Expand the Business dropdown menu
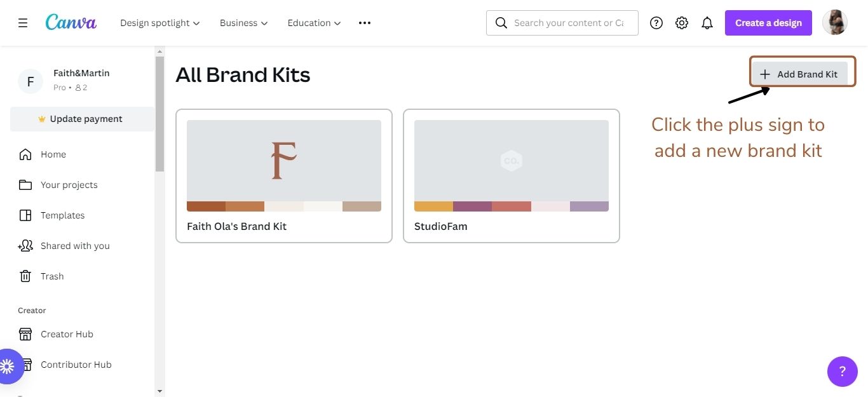Screen dimensions: 868x397 pyautogui.click(x=244, y=23)
